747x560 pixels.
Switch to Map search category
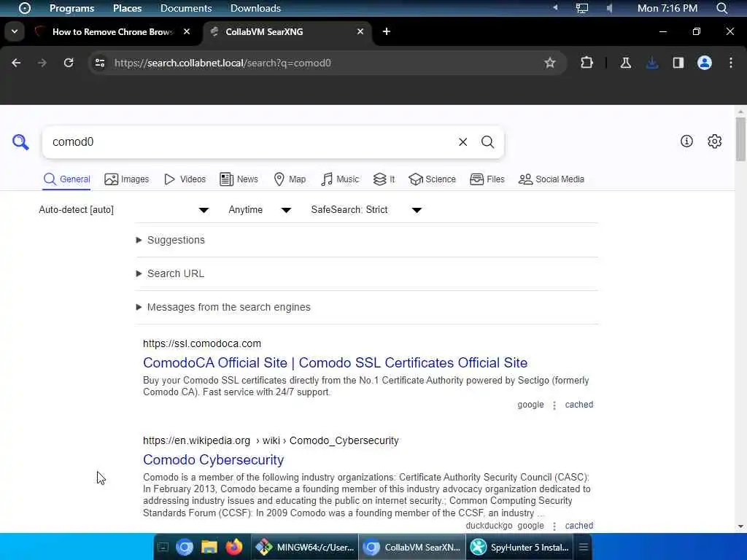point(290,179)
